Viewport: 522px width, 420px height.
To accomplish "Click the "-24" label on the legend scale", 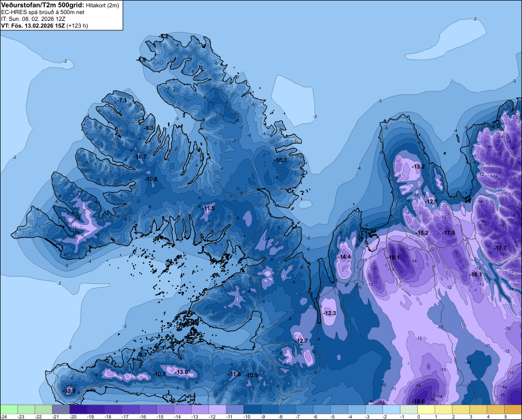I will pos(4,417).
